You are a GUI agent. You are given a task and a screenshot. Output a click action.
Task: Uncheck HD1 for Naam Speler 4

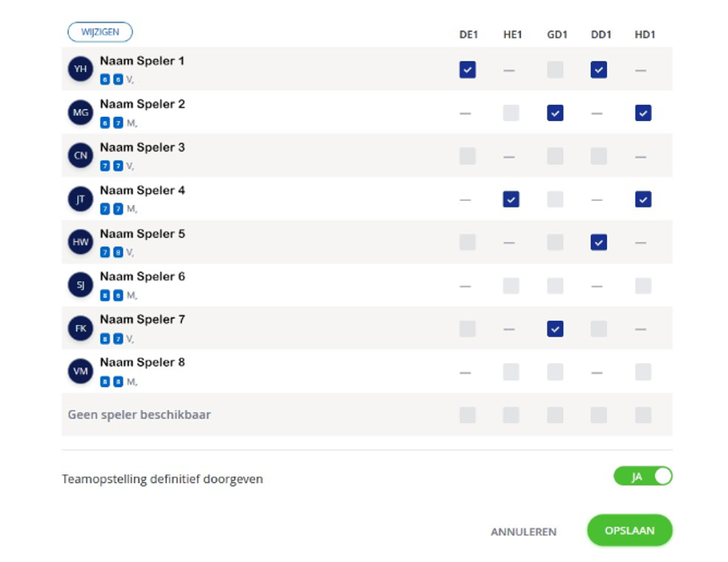643,199
